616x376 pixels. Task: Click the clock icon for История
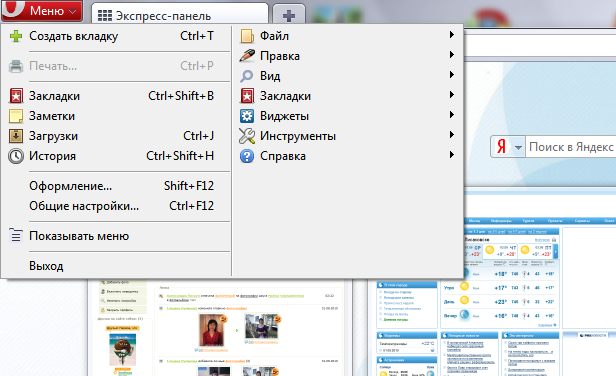pos(16,156)
